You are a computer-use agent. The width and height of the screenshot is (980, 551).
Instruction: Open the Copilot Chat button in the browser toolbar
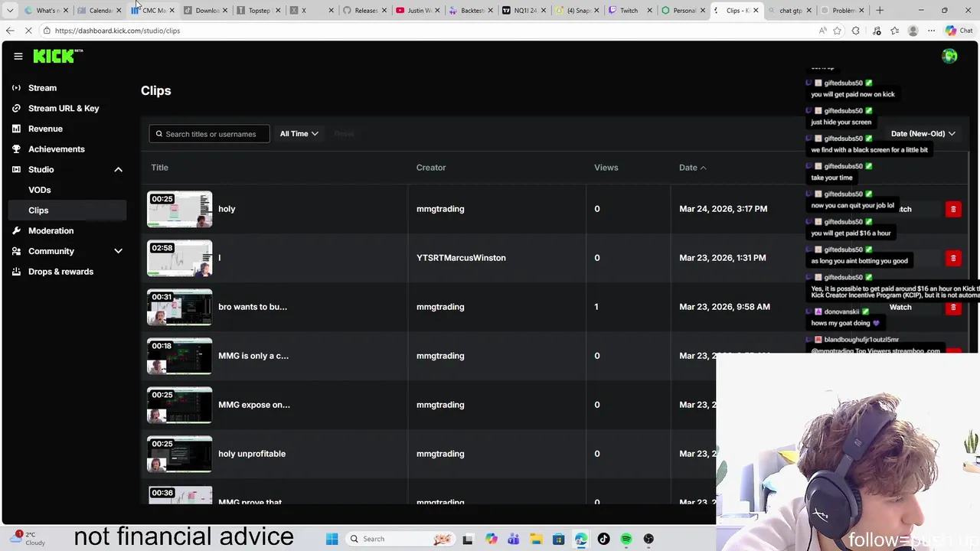pos(959,31)
